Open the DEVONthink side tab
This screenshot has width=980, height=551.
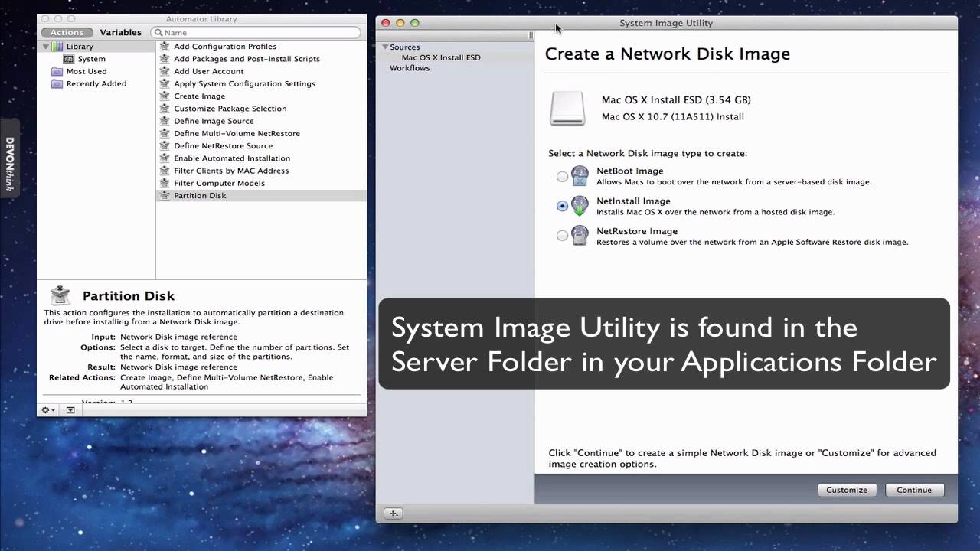[9, 158]
